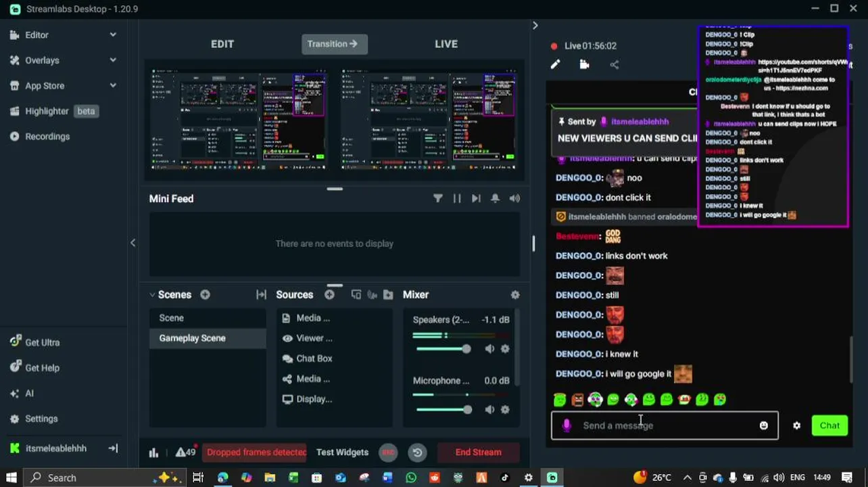The image size is (868, 487).
Task: Select the EDIT studio mode pane
Action: [222, 44]
